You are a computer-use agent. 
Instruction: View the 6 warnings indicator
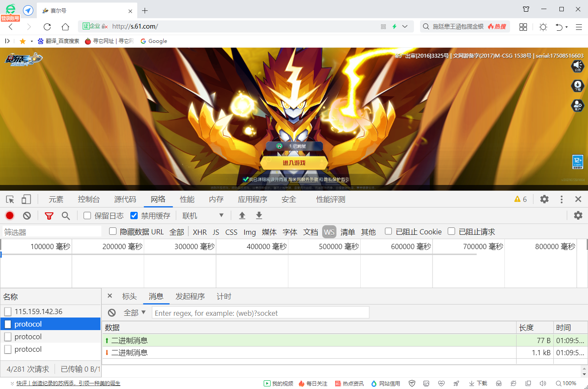(520, 199)
